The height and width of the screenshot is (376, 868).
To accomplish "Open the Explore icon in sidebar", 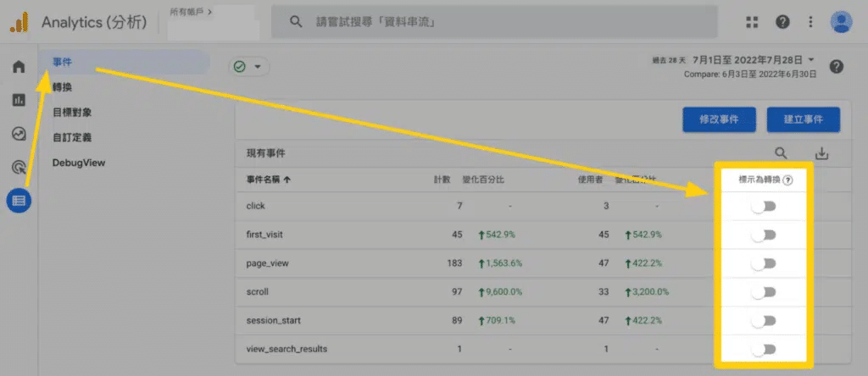I will 19,134.
